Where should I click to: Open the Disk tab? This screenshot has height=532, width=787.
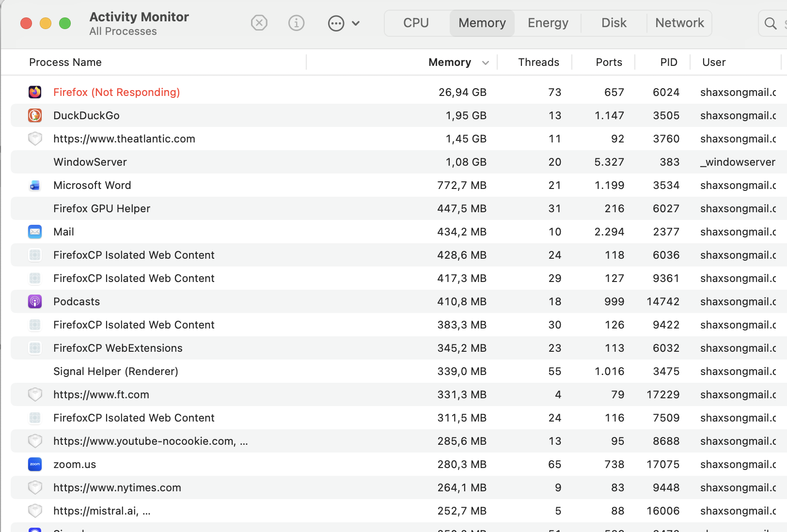pyautogui.click(x=614, y=23)
